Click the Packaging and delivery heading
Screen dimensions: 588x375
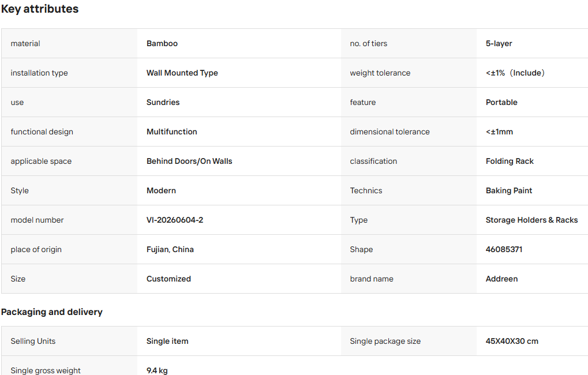(52, 312)
